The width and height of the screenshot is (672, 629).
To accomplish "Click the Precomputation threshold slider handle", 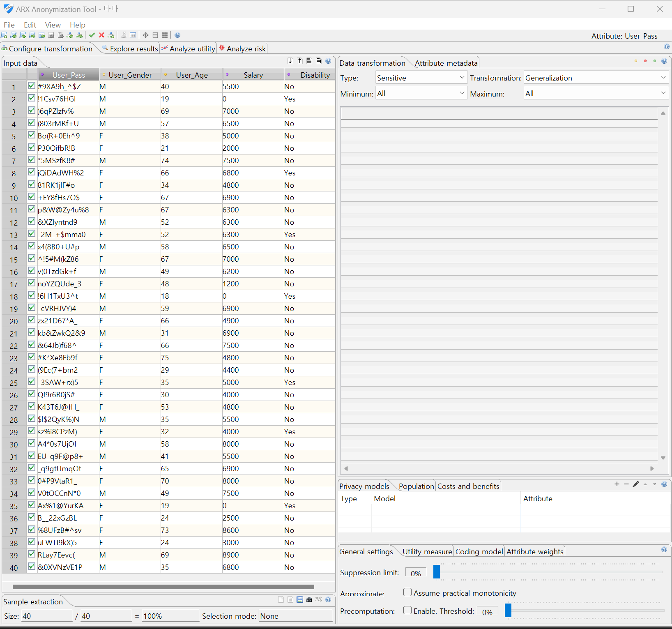I will point(508,610).
